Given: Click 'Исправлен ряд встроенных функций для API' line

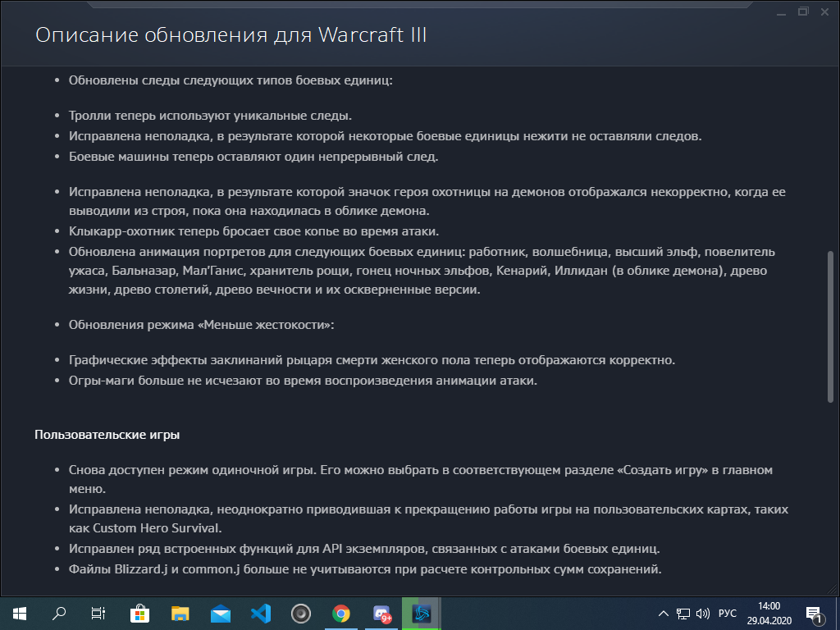Looking at the screenshot, I should 364,549.
